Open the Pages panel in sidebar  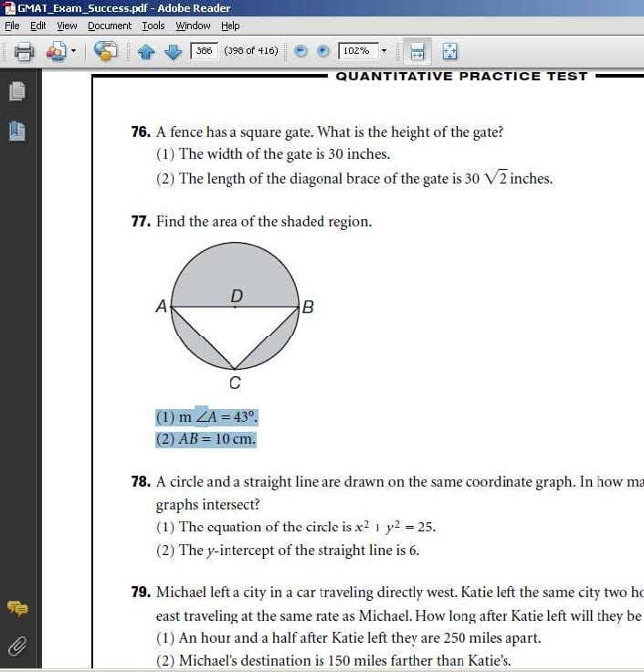[x=17, y=91]
